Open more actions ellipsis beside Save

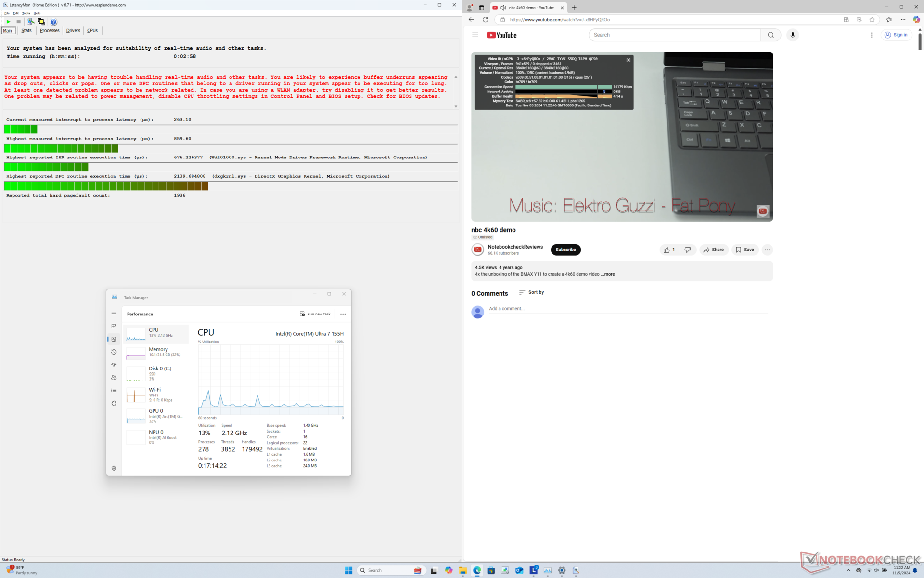(x=767, y=250)
